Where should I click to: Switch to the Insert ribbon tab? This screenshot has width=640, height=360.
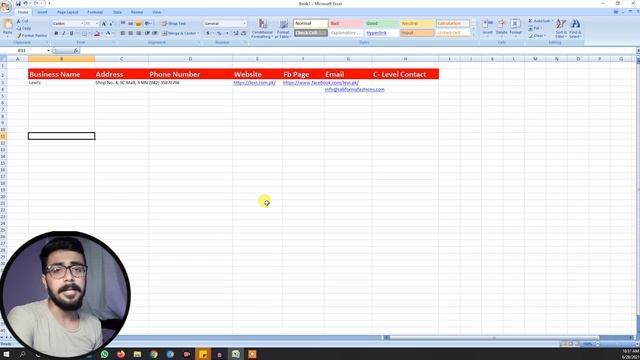pyautogui.click(x=42, y=12)
